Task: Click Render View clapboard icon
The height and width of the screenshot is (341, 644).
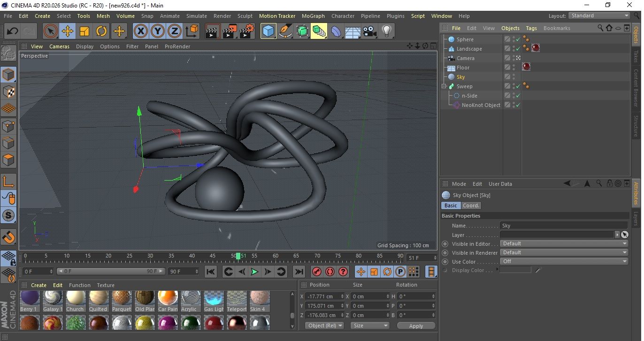Action: coord(213,31)
